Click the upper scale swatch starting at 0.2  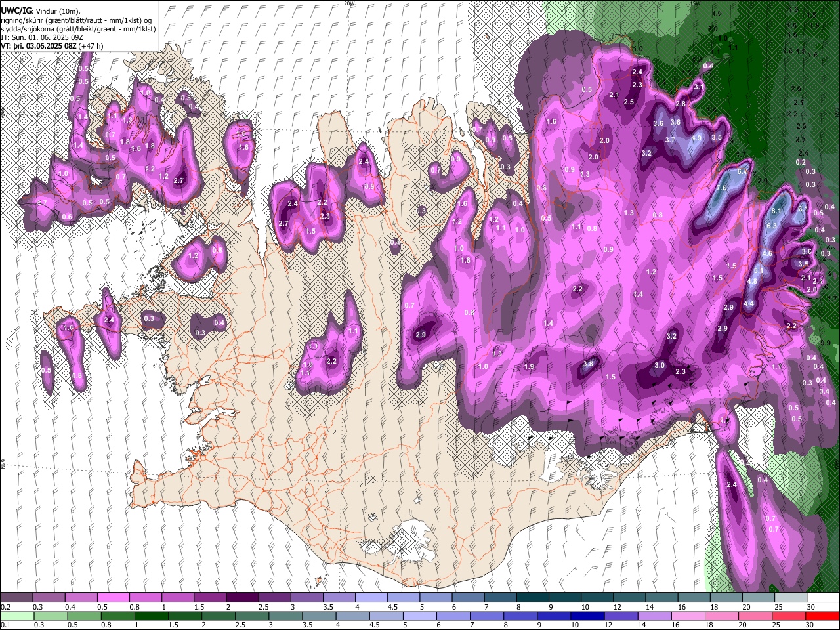tap(16, 598)
